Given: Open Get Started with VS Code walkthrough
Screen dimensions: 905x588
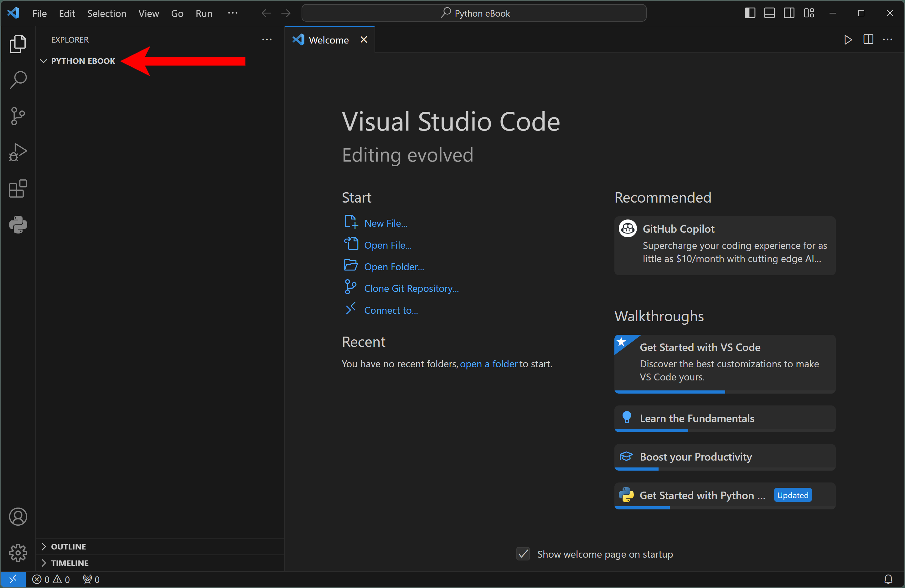Looking at the screenshot, I should [725, 364].
